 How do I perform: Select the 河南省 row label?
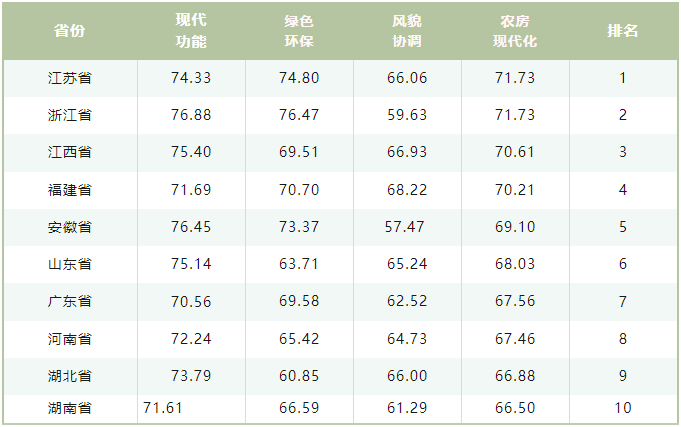70,339
